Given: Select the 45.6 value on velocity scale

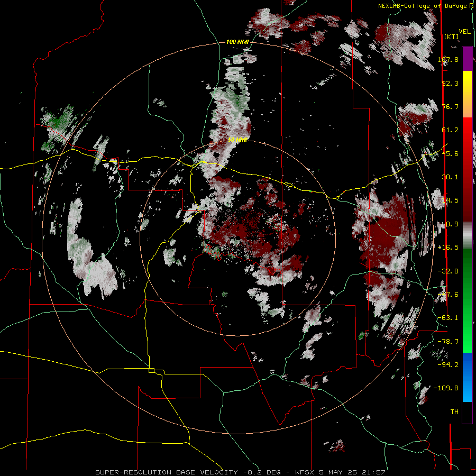Looking at the screenshot, I should tap(450, 153).
